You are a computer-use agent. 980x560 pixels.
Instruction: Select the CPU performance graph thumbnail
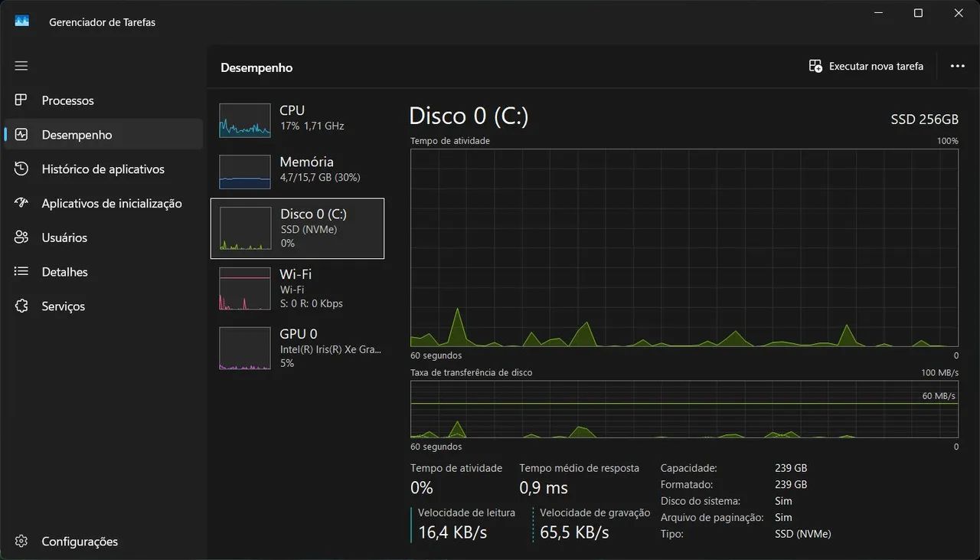245,120
